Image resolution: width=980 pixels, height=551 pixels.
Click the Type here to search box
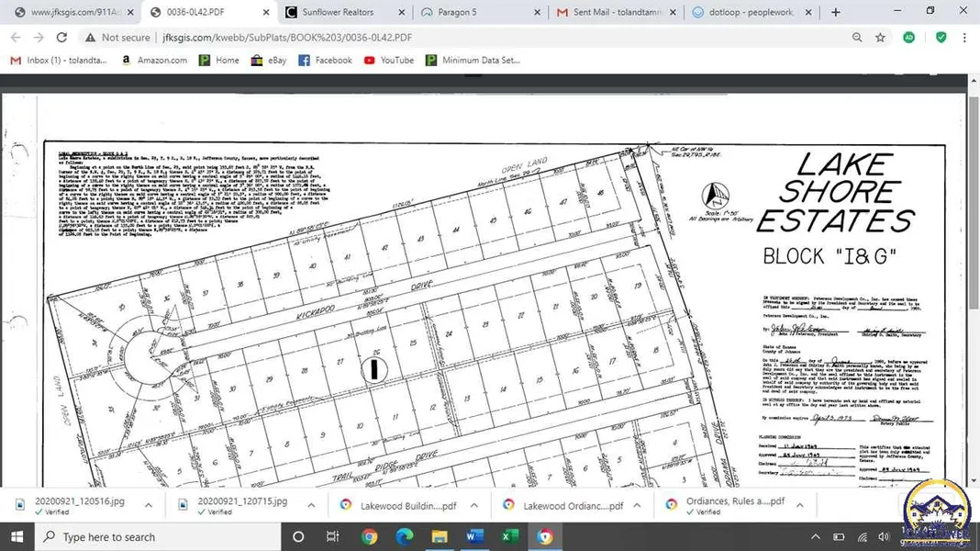(156, 537)
